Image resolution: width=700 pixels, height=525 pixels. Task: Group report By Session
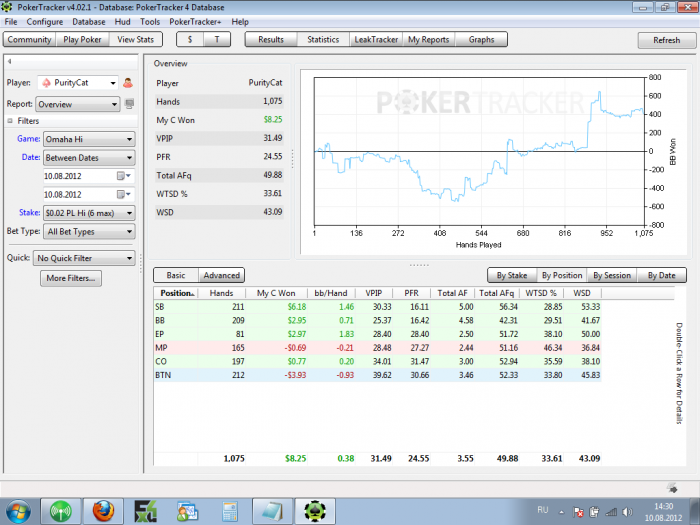[x=612, y=275]
